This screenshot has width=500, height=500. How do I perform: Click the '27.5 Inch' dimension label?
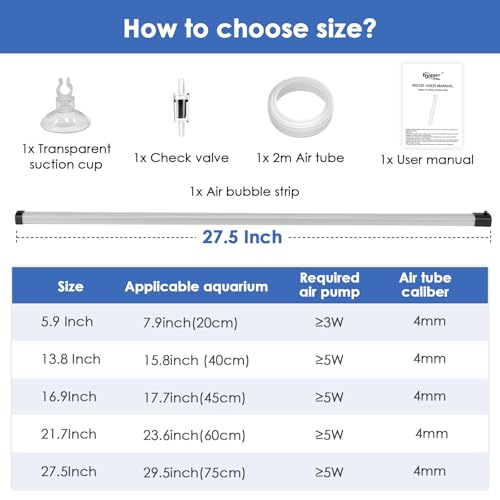(242, 237)
